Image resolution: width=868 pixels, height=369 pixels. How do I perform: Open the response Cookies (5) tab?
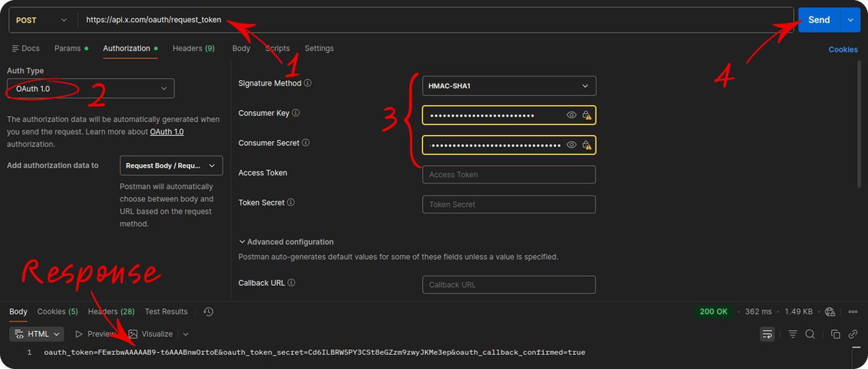tap(58, 312)
